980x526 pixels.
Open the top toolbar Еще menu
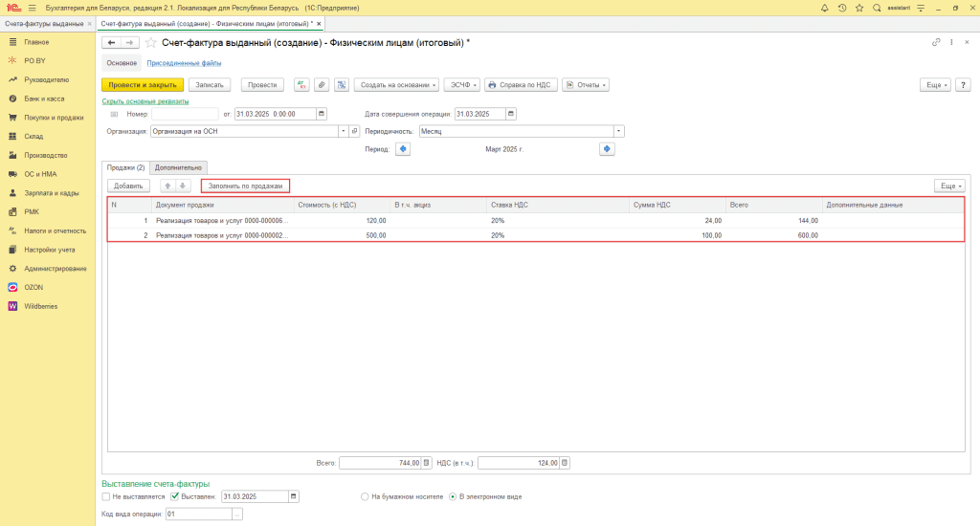pyautogui.click(x=936, y=85)
